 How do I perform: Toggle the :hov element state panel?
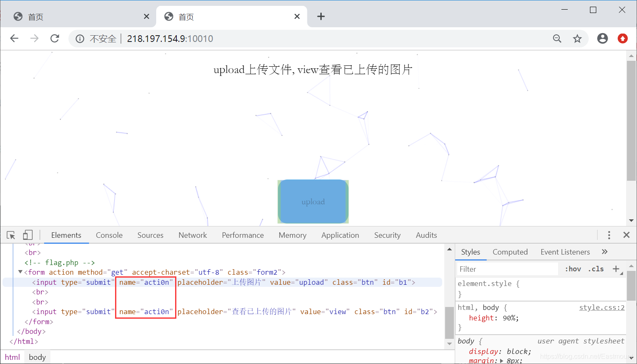click(573, 269)
